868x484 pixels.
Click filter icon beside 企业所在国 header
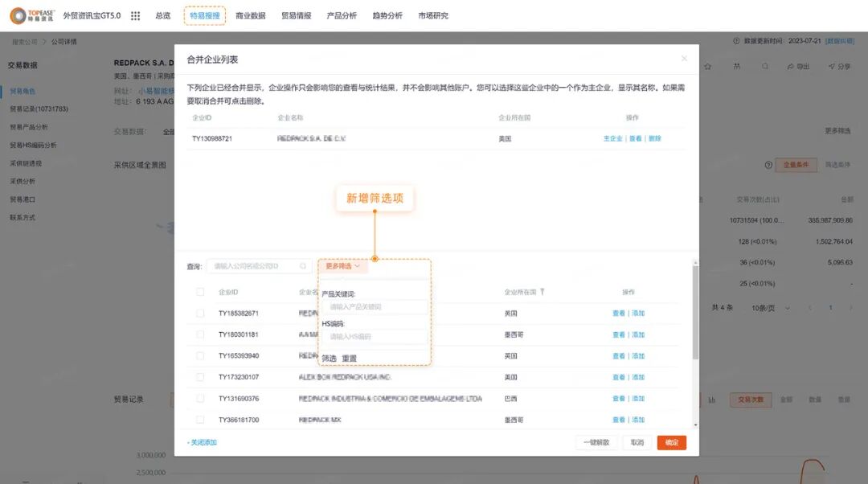tap(542, 292)
